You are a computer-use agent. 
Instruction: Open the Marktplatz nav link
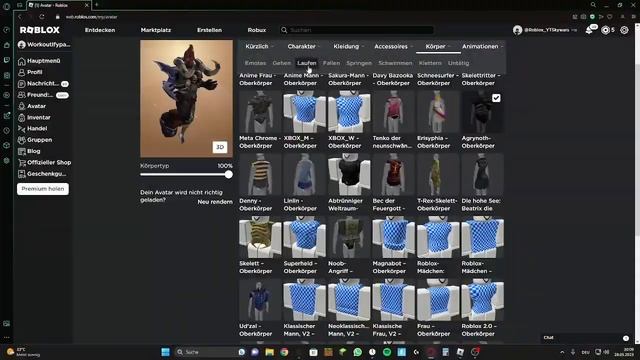point(156,30)
